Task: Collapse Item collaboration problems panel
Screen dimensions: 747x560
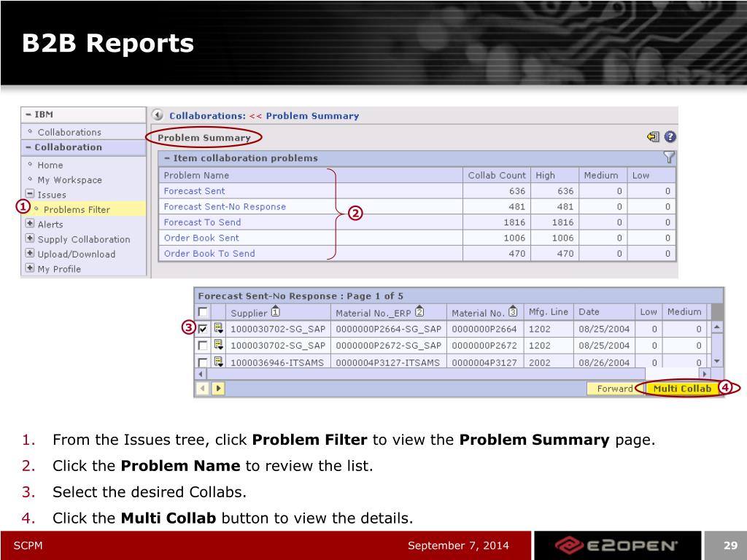Action: (167, 158)
